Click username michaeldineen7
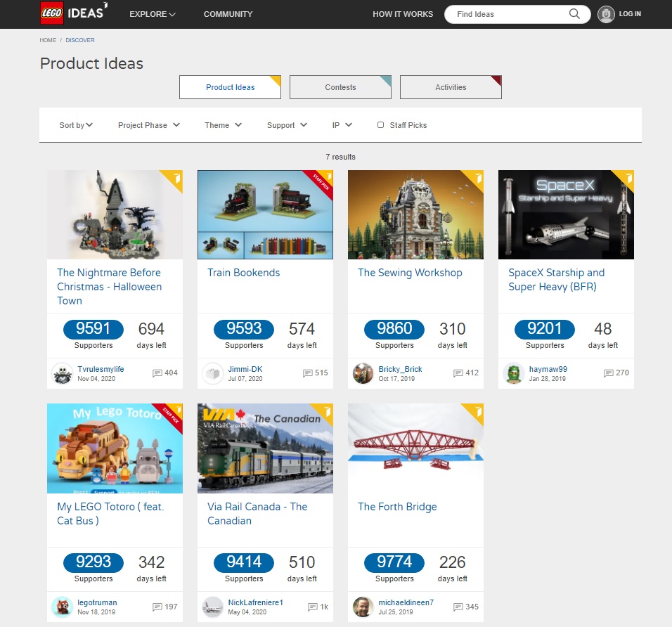This screenshot has width=672, height=627. click(x=406, y=602)
